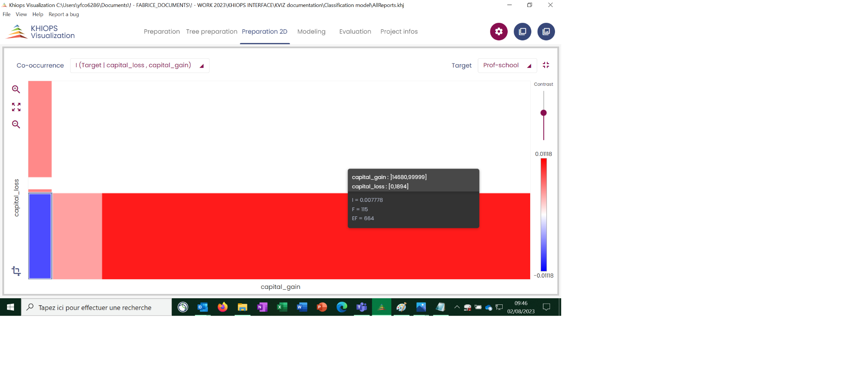
Task: Reset zoom with the four-arrows icon
Action: pos(16,107)
